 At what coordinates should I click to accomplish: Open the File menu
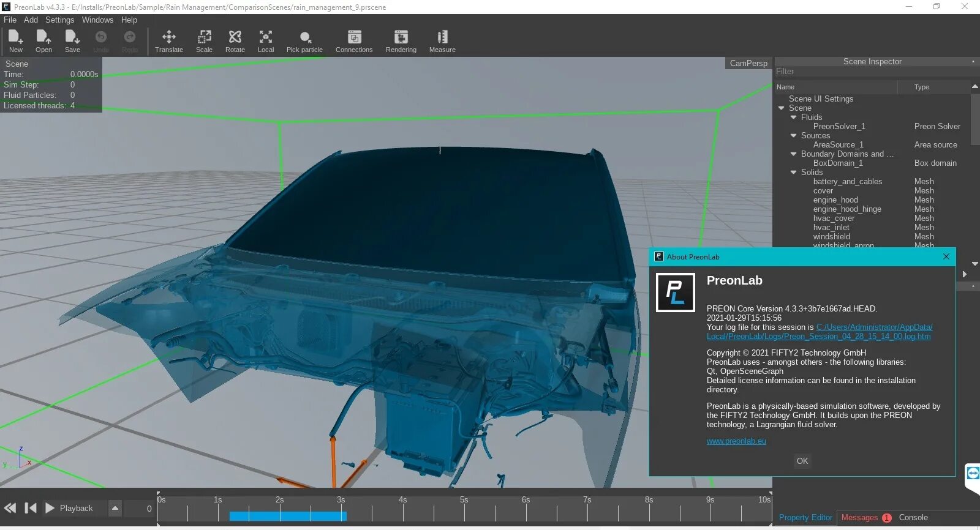tap(10, 20)
